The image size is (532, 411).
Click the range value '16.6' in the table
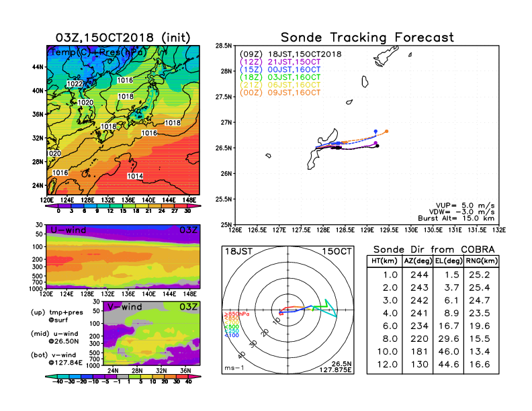pos(480,365)
